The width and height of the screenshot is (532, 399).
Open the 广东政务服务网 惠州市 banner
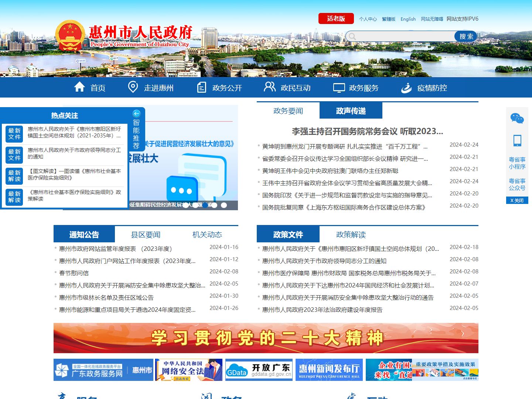pyautogui.click(x=103, y=370)
